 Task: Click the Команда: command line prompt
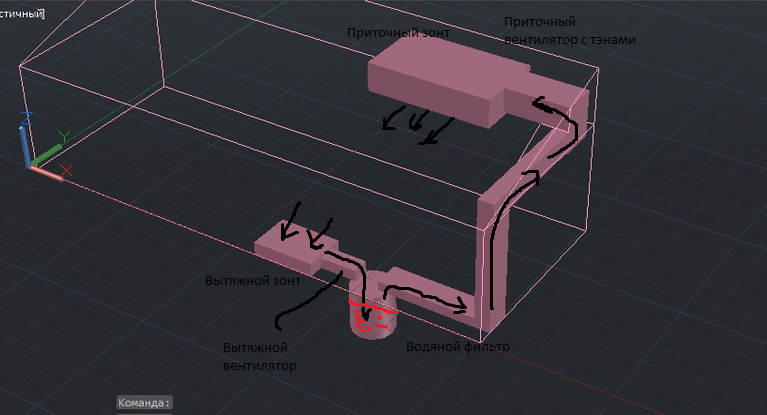144,403
